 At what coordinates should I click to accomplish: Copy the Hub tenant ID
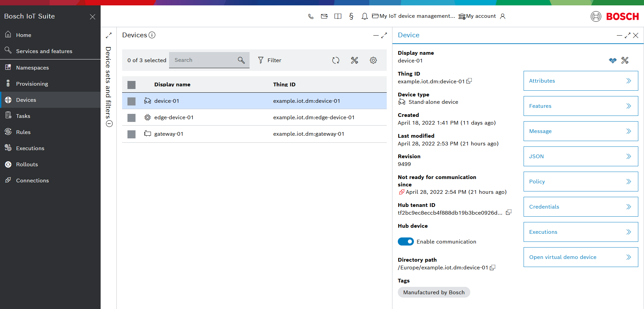[509, 212]
